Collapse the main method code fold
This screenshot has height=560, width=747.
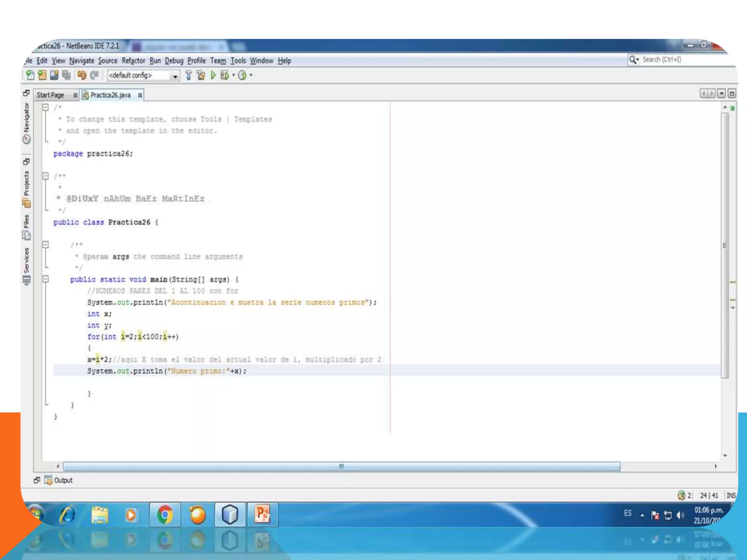[x=46, y=279]
